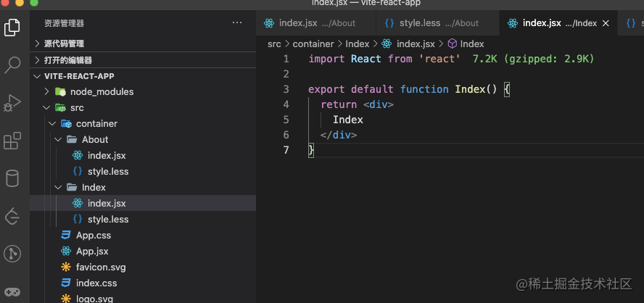This screenshot has height=303, width=644.
Task: Click the container breadcrumb segment
Action: [x=313, y=43]
